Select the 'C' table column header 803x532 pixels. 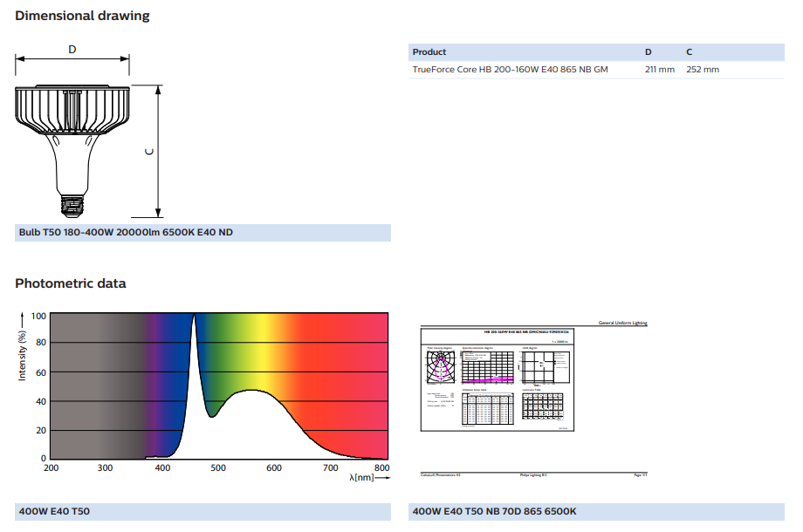pyautogui.click(x=690, y=52)
